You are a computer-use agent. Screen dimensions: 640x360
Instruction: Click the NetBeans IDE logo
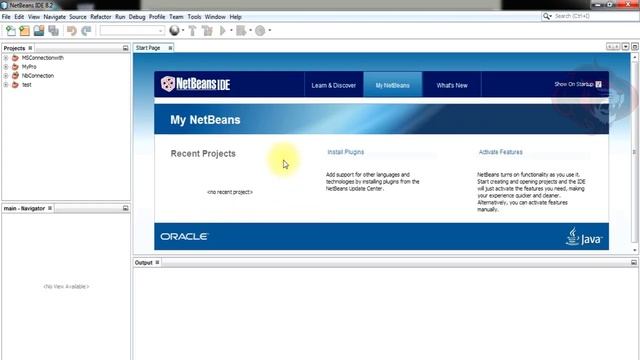(x=196, y=84)
